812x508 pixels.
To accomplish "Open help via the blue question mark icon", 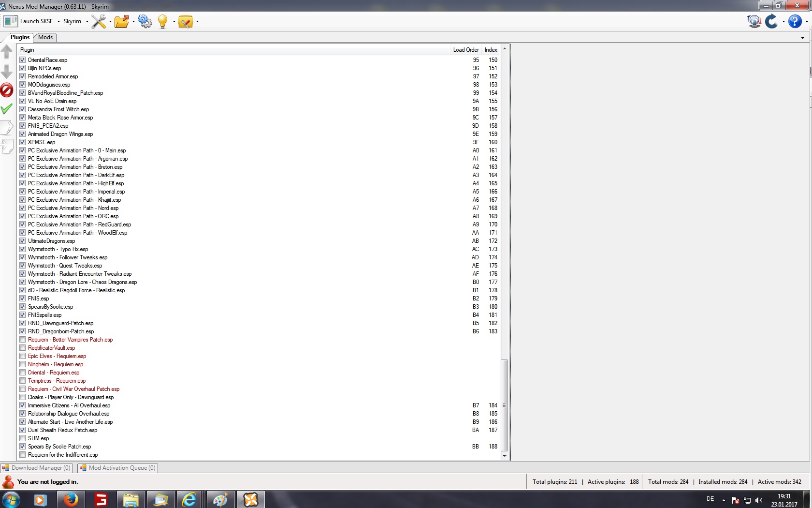I will pos(795,21).
